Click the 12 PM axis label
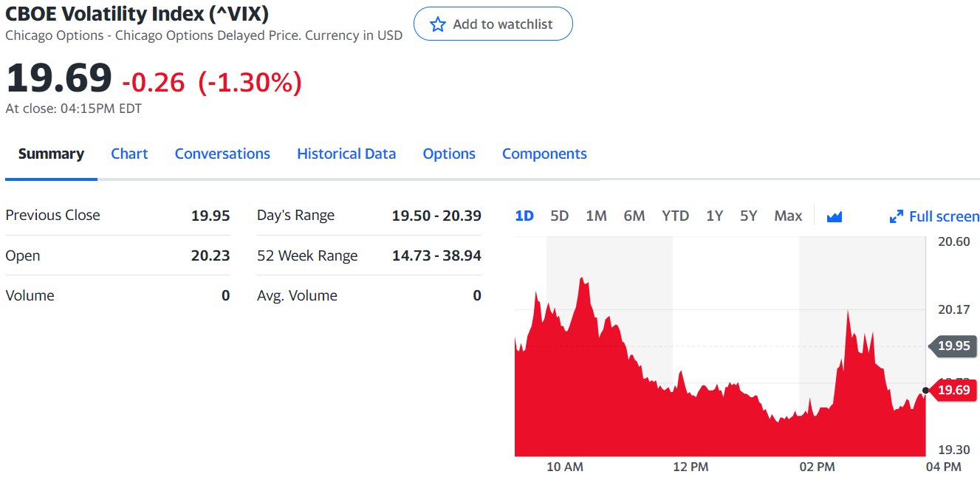980x477 pixels. tap(691, 467)
